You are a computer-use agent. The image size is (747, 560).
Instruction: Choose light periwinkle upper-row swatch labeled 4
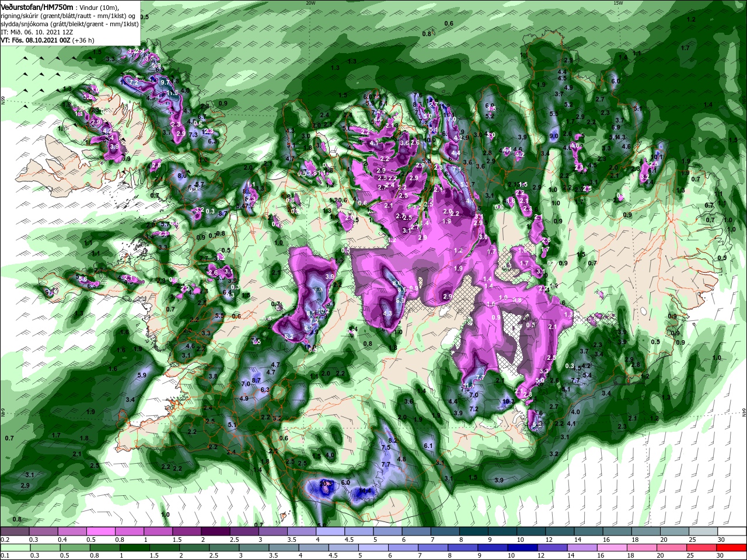click(x=330, y=531)
